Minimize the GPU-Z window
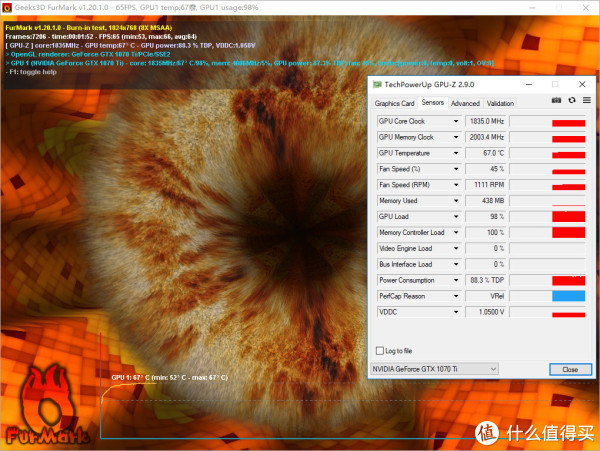Image resolution: width=600 pixels, height=451 pixels. click(529, 85)
